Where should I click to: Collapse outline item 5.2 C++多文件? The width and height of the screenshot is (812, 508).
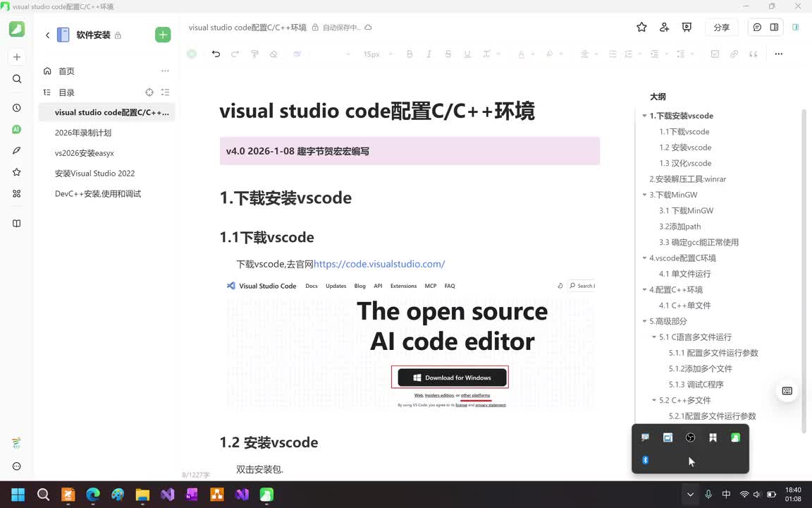click(653, 400)
